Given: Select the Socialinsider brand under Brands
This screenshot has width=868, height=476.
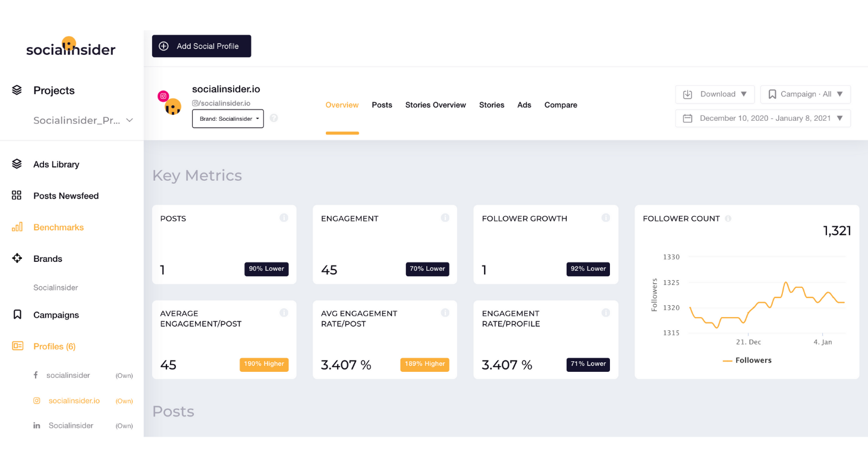Looking at the screenshot, I should [55, 287].
